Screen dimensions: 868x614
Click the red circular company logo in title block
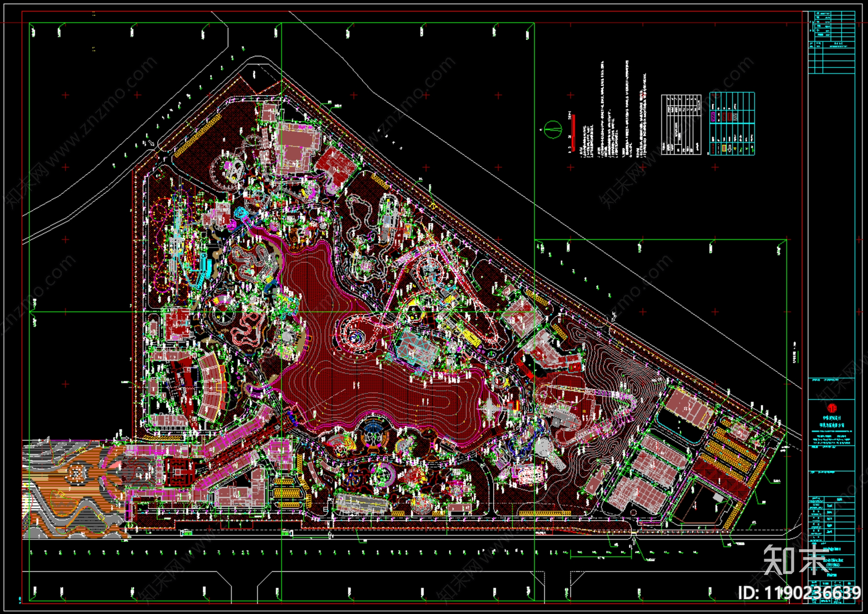832,408
